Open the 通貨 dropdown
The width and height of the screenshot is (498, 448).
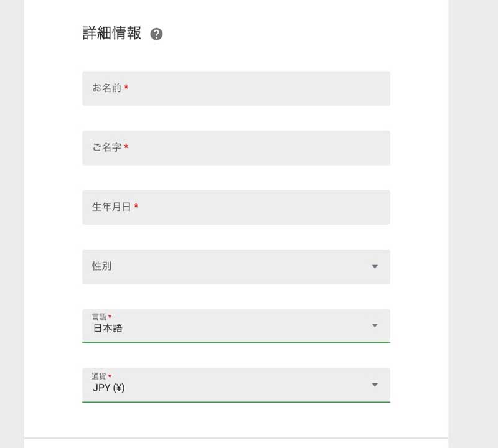(x=236, y=385)
